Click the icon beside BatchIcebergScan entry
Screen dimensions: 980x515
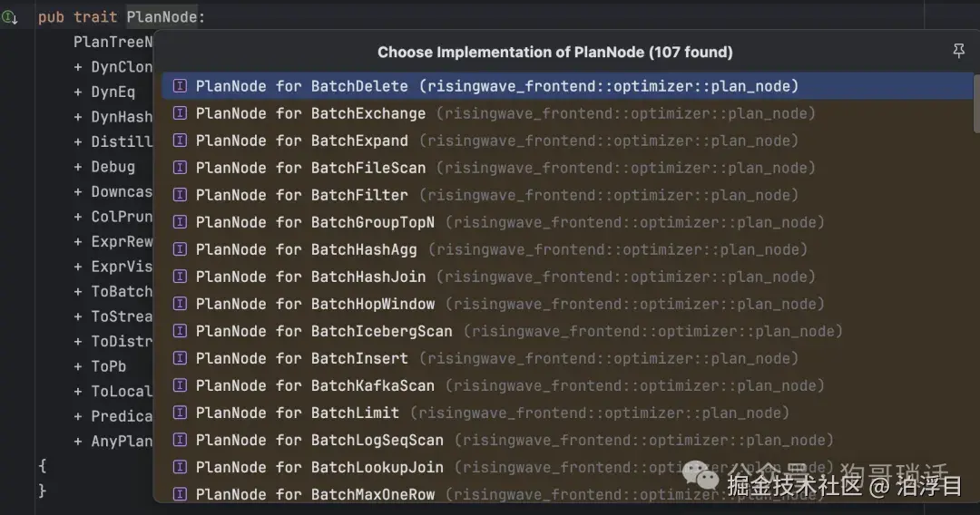[x=180, y=331]
